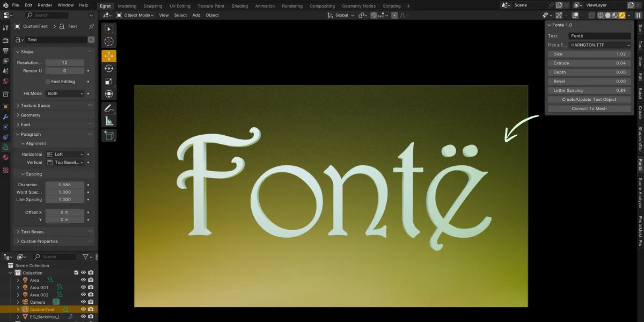Image resolution: width=644 pixels, height=322 pixels.
Task: Open the Render menu in the top bar
Action: (45, 5)
